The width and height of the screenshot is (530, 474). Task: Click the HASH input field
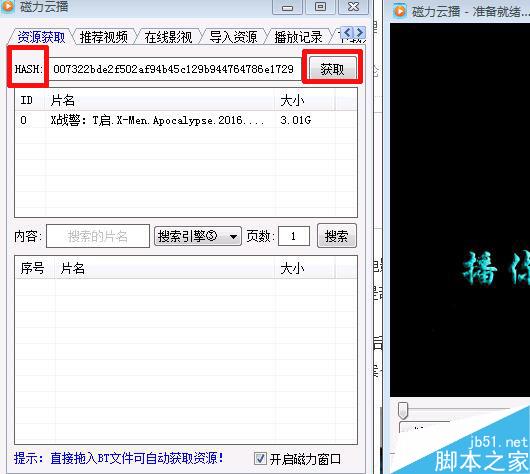(x=175, y=69)
